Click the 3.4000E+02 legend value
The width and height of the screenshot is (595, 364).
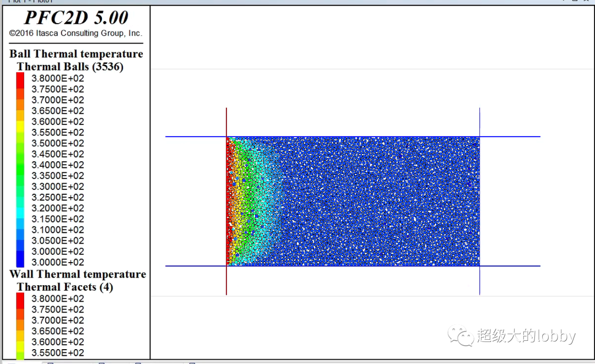[58, 165]
